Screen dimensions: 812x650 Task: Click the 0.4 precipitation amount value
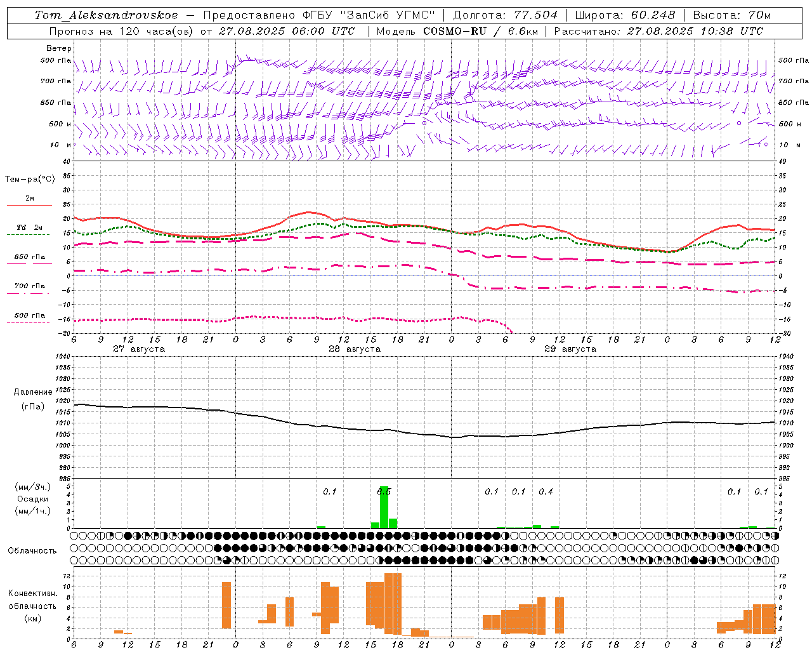[x=546, y=491]
